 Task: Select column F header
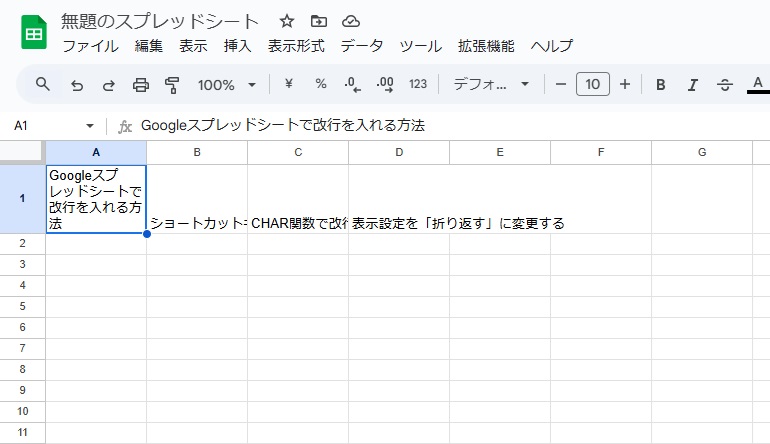click(601, 152)
